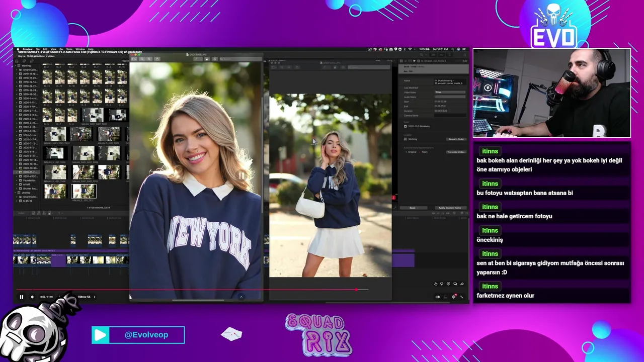644x362 pixels.
Task: Open Basic metadata view dropdown
Action: [x=413, y=208]
